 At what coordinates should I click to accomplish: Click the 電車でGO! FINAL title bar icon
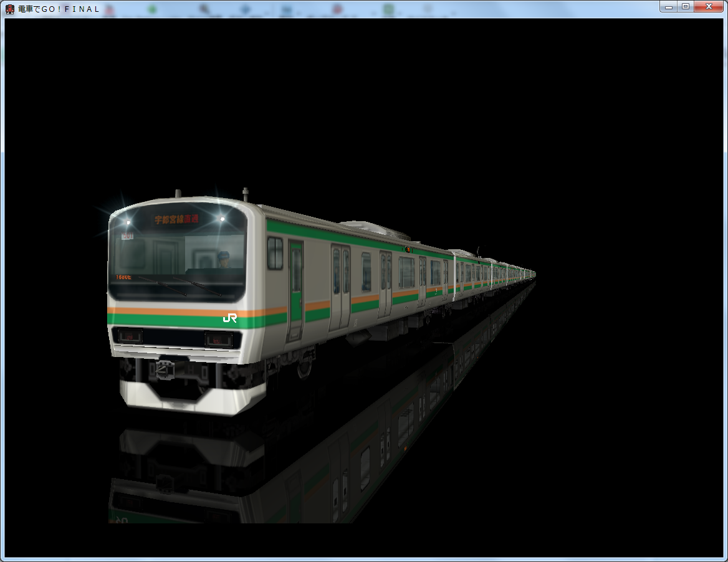[x=10, y=9]
